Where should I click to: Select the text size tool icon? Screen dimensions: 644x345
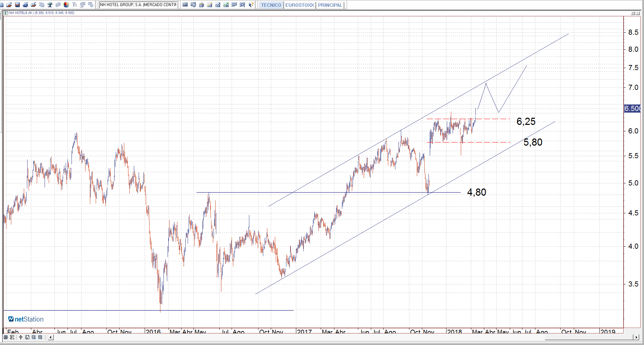[75, 5]
